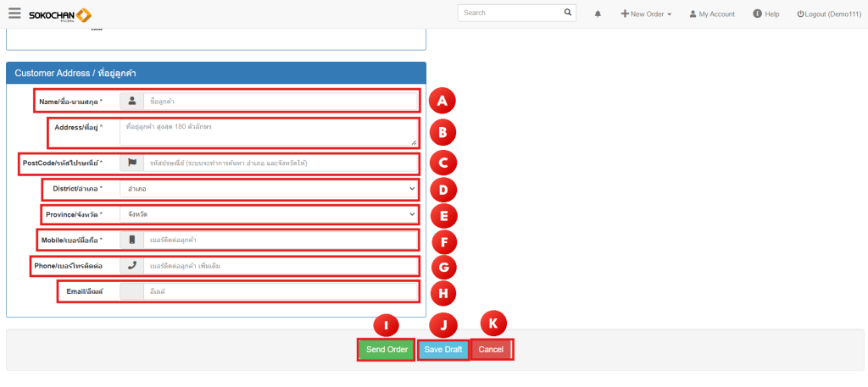Click the telephone handset icon beside Phone field
This screenshot has width=868, height=387.
pos(131,266)
